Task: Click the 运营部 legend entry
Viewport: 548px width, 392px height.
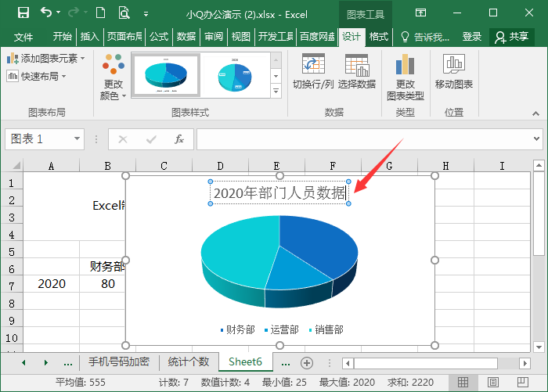Action: [x=282, y=329]
